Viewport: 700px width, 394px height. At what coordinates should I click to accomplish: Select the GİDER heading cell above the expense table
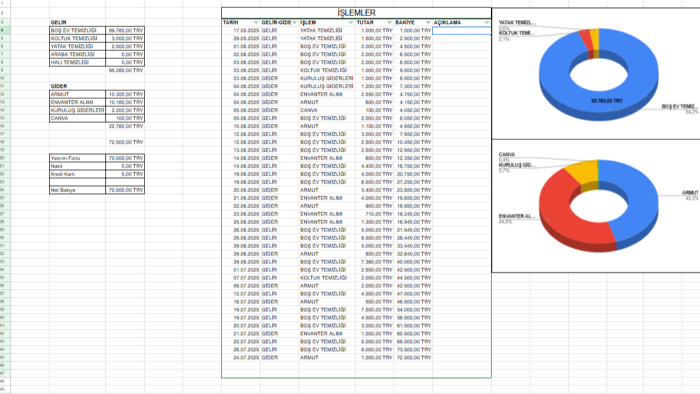point(78,86)
